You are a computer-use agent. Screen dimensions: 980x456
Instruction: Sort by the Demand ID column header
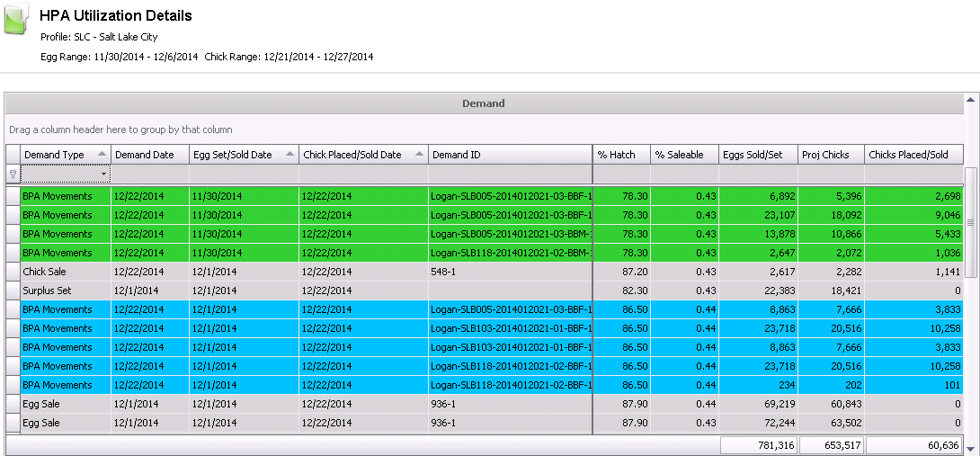(509, 155)
